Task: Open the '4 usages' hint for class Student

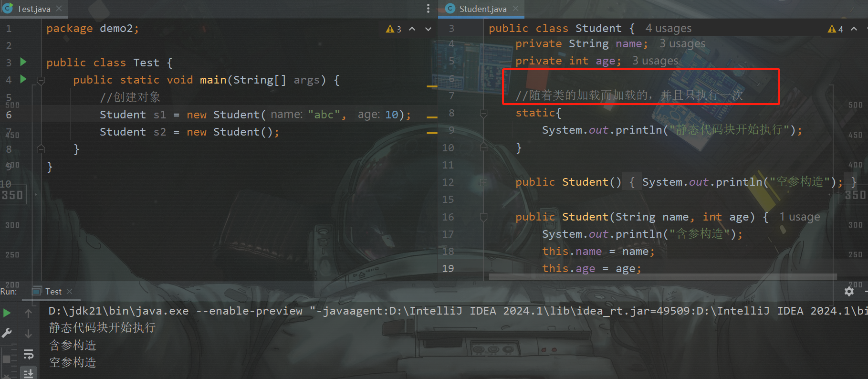Action: click(x=668, y=28)
